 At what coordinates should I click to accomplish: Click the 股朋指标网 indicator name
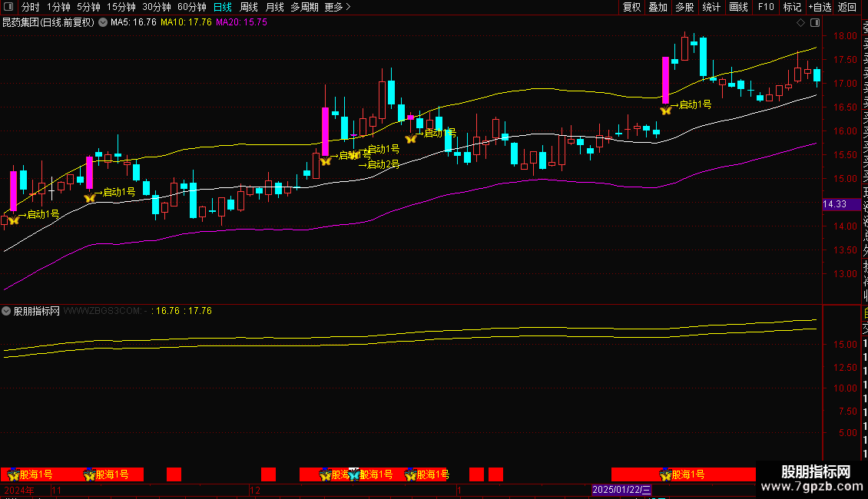(37, 311)
